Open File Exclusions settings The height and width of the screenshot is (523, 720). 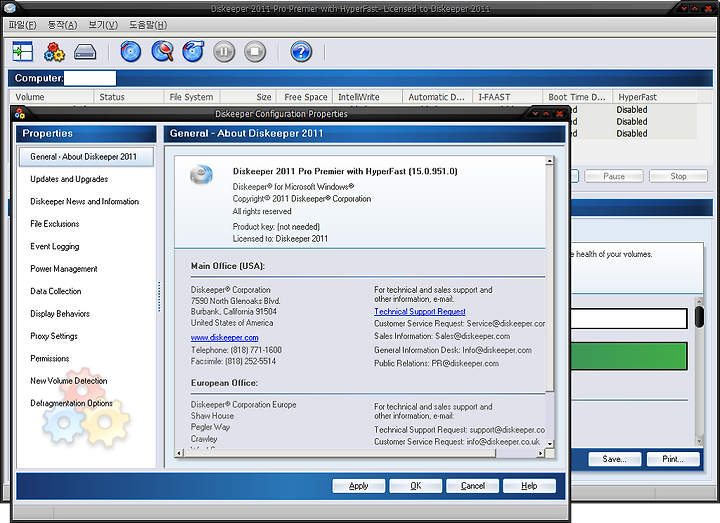55,224
